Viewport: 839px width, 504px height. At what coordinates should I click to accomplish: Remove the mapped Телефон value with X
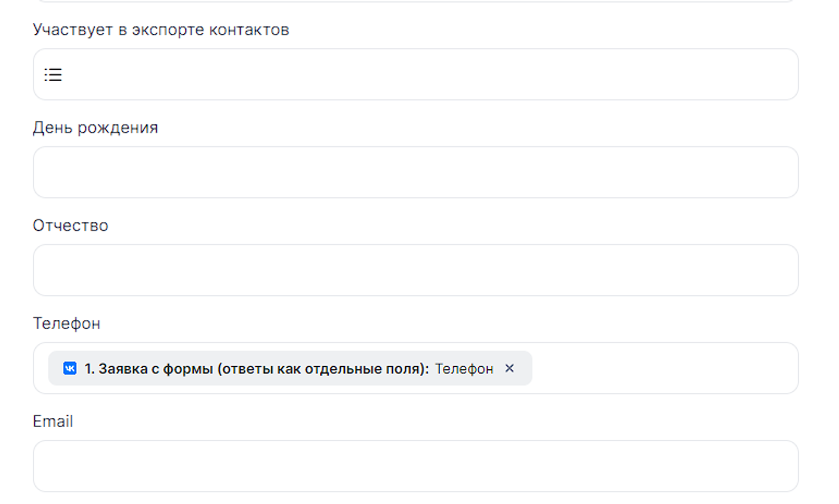[509, 368]
